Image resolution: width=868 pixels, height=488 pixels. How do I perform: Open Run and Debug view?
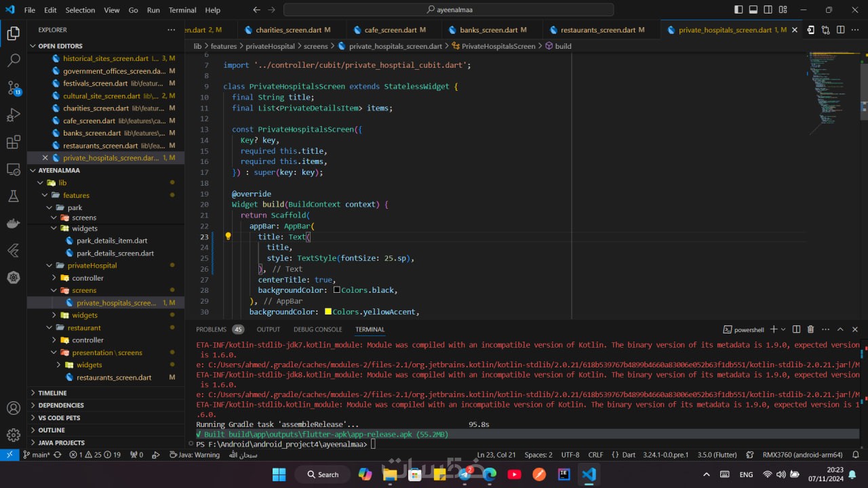click(x=14, y=115)
